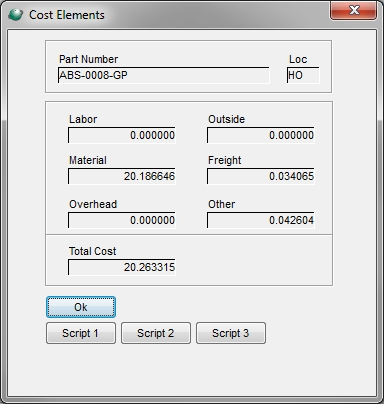Viewport: 384px width, 404px height.
Task: Run Script 2
Action: pyautogui.click(x=156, y=333)
